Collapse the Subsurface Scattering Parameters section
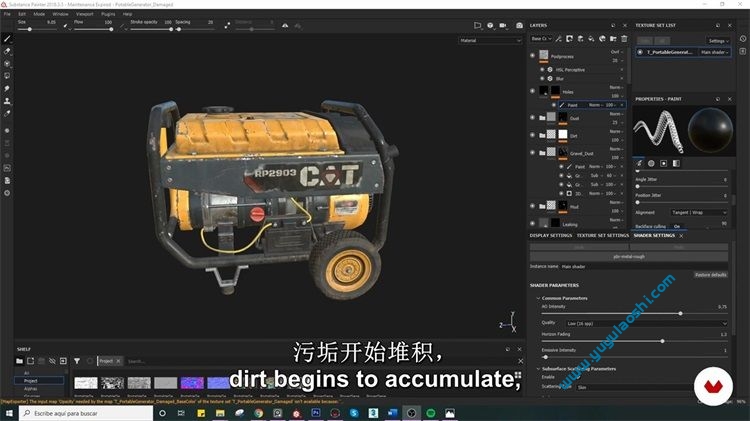Image resolution: width=750 pixels, height=421 pixels. (x=538, y=369)
